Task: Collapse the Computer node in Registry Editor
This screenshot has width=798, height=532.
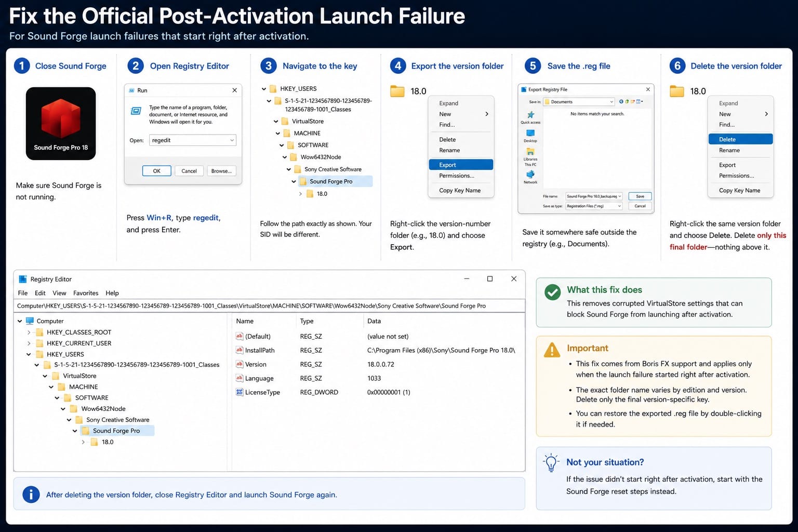Action: coord(20,321)
